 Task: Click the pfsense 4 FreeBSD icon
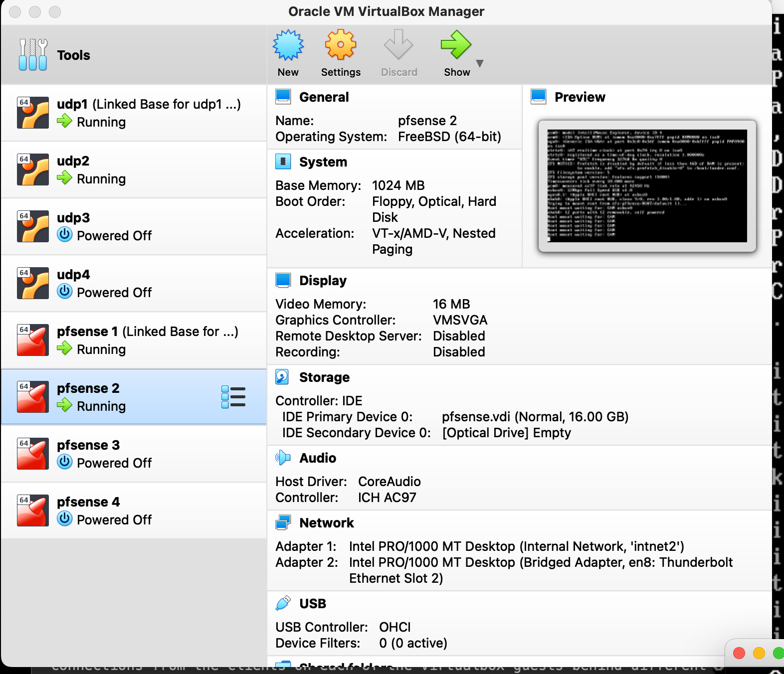[33, 510]
